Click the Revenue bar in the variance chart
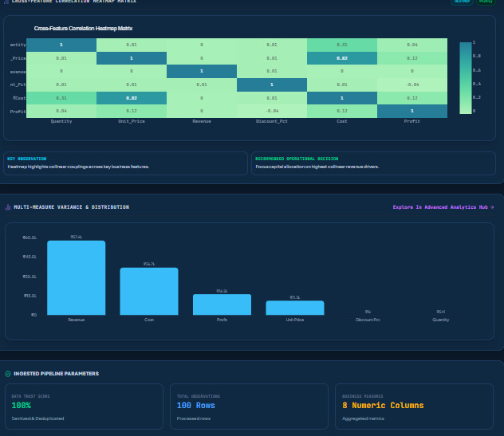Viewport: 504px width, 436px height. tap(77, 277)
